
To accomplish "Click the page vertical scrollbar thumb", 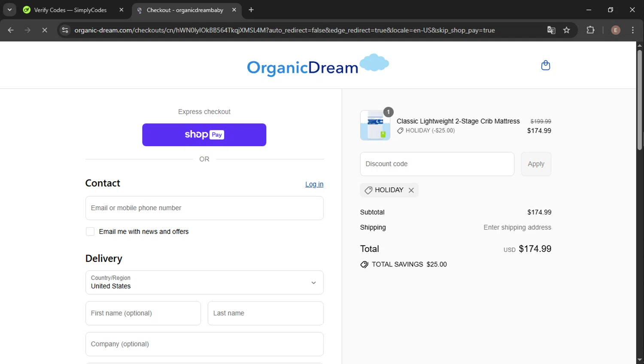I will point(640,100).
